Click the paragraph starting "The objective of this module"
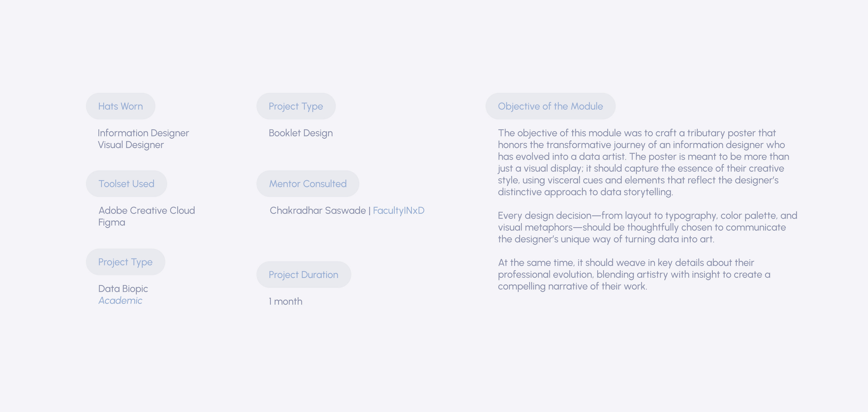868x412 pixels. 644,162
